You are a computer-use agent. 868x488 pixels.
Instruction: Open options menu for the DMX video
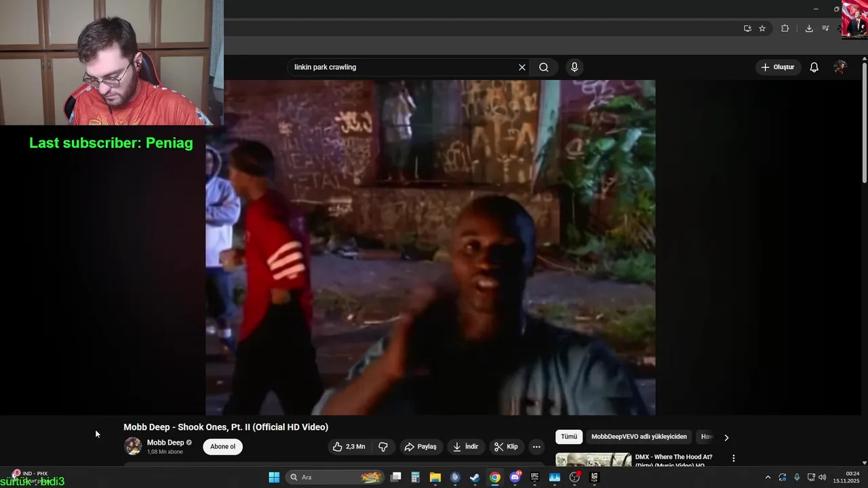point(733,459)
